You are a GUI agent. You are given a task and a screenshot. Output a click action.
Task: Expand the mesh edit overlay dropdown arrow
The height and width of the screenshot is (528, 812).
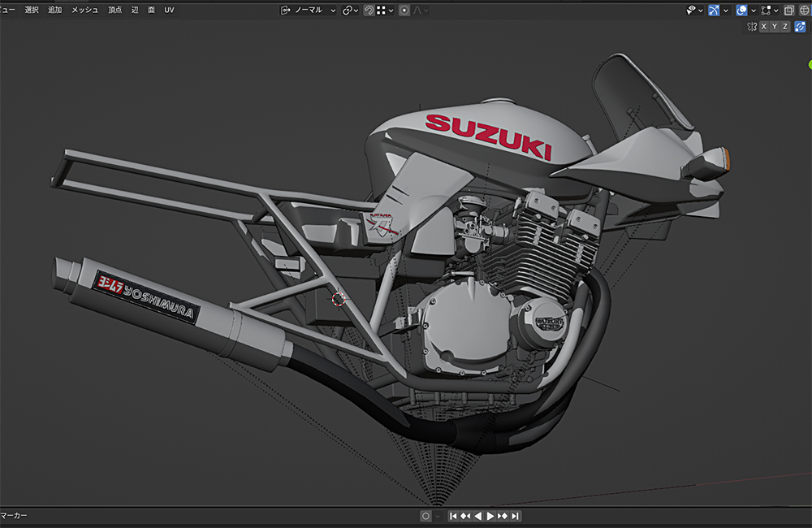(x=775, y=11)
